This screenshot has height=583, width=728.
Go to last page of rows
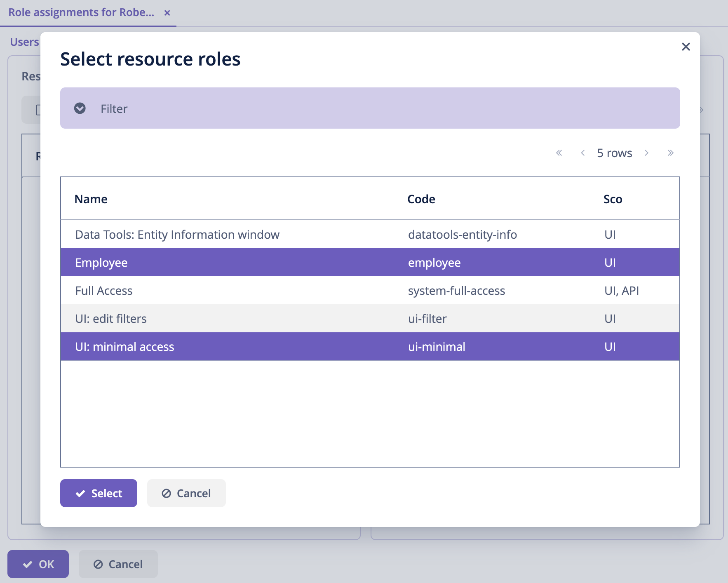pos(670,153)
